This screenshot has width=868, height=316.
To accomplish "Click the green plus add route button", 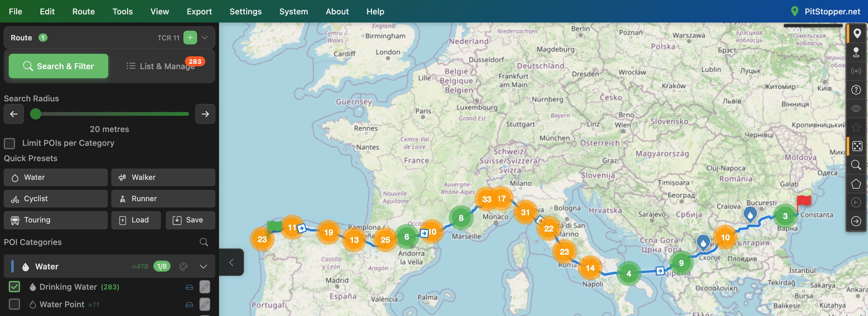I will point(190,38).
